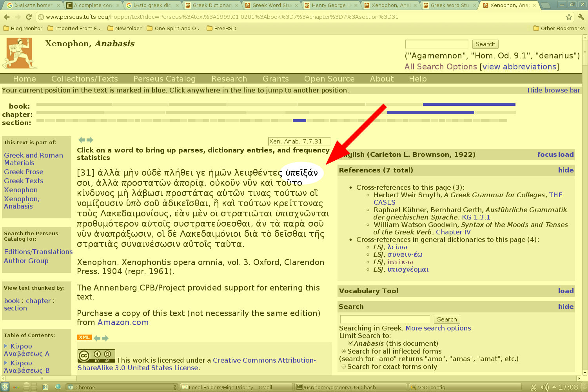Load the English translation panel
The height and width of the screenshot is (392, 588).
(566, 154)
